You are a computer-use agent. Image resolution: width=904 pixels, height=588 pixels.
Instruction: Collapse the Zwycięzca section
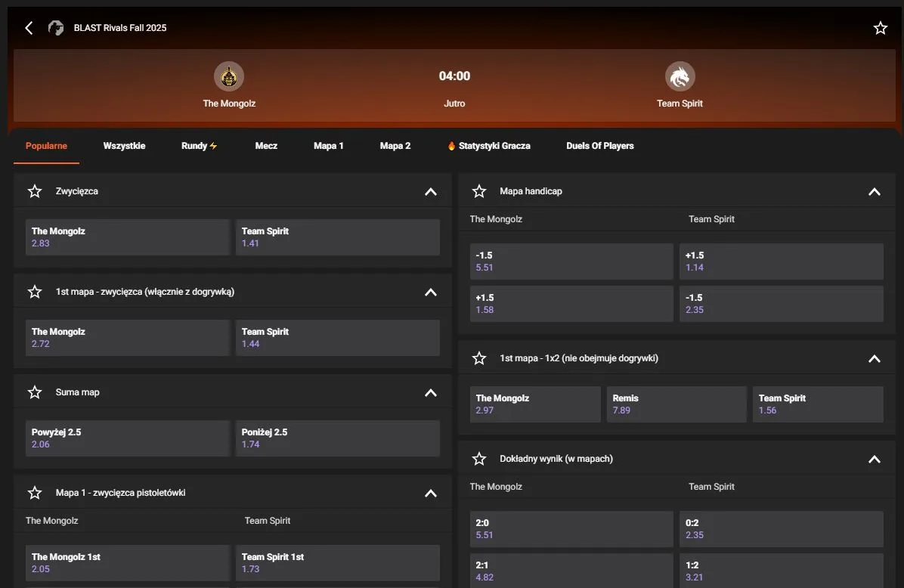(431, 192)
